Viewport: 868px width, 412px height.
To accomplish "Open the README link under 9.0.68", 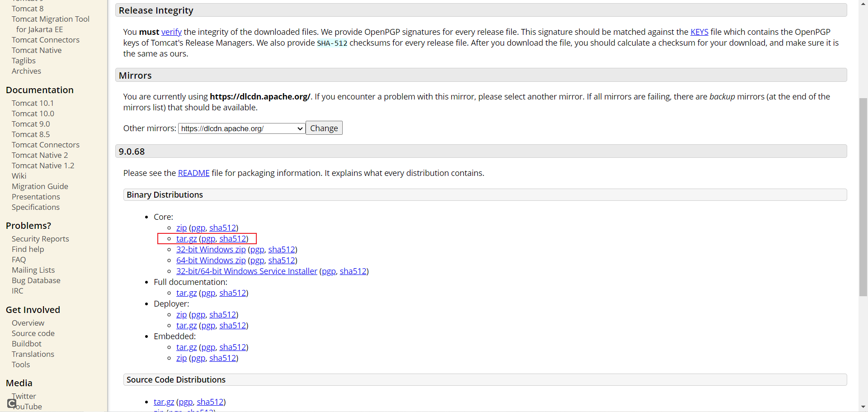I will pyautogui.click(x=193, y=173).
